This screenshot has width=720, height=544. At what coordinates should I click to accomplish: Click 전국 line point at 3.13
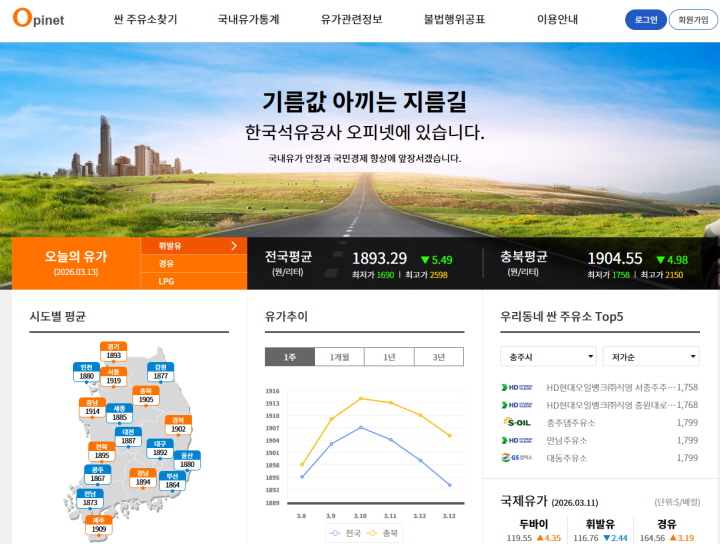click(450, 485)
